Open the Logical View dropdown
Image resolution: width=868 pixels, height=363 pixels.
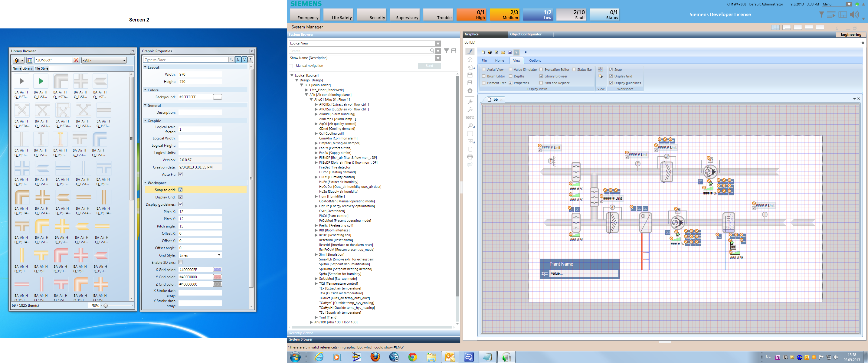coord(438,44)
